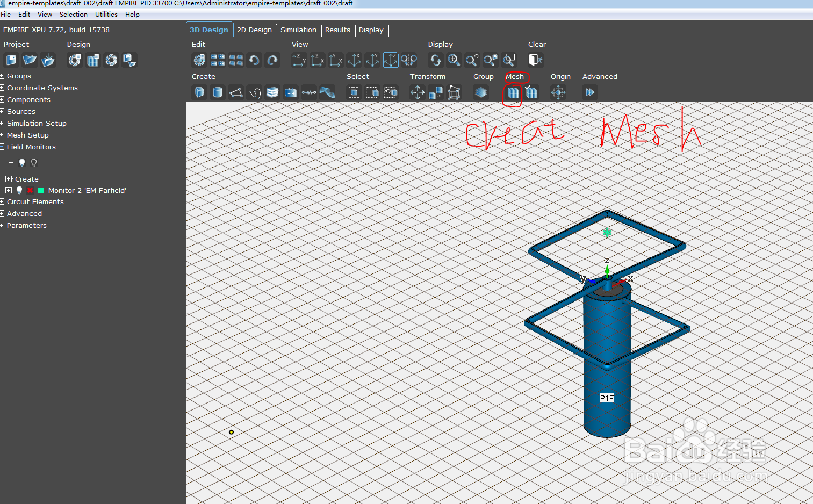Select Monitor 2 'EM Farfield' label
813x504 pixels.
(x=87, y=190)
